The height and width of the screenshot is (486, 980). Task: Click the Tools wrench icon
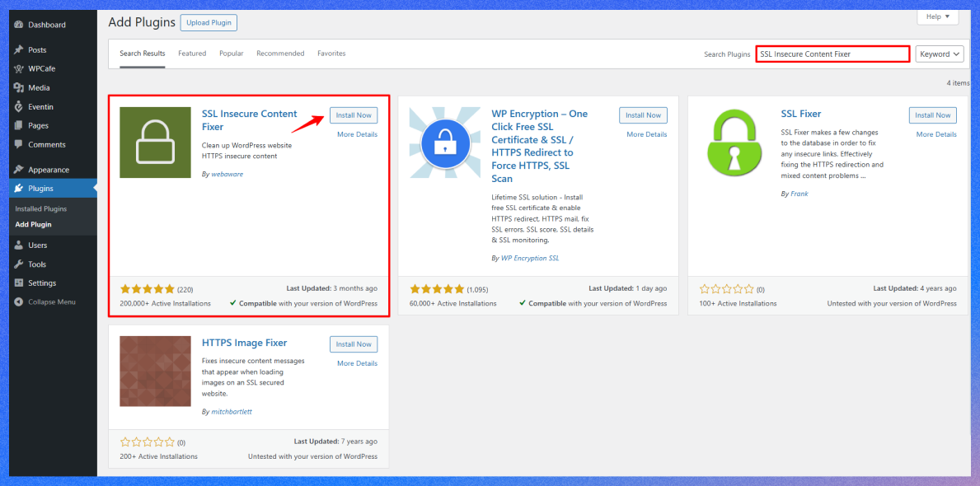[x=19, y=264]
